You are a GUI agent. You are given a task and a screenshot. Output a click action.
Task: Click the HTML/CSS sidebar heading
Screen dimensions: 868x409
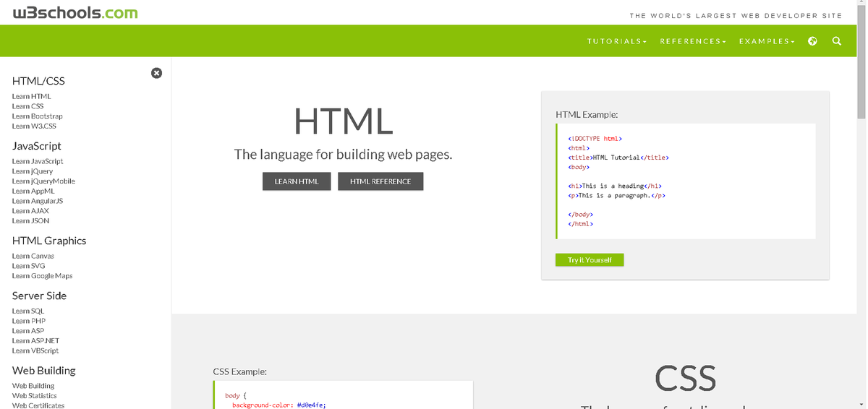(38, 81)
